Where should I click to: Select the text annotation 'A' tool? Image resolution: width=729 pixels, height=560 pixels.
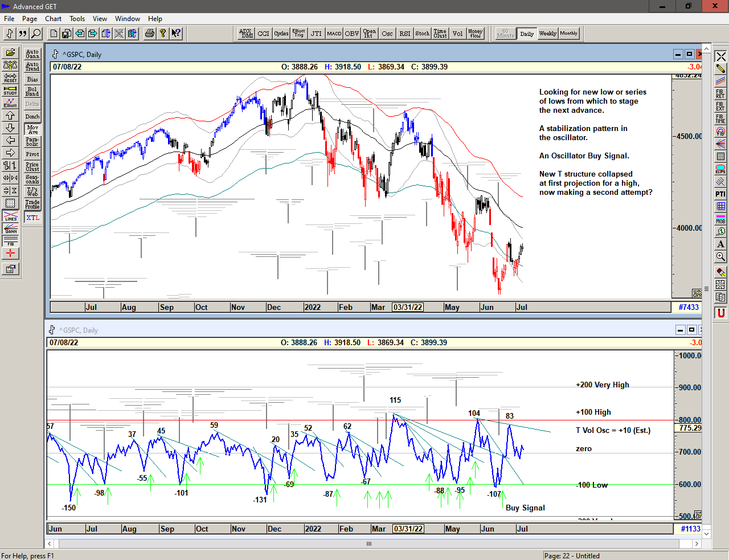pyautogui.click(x=720, y=244)
